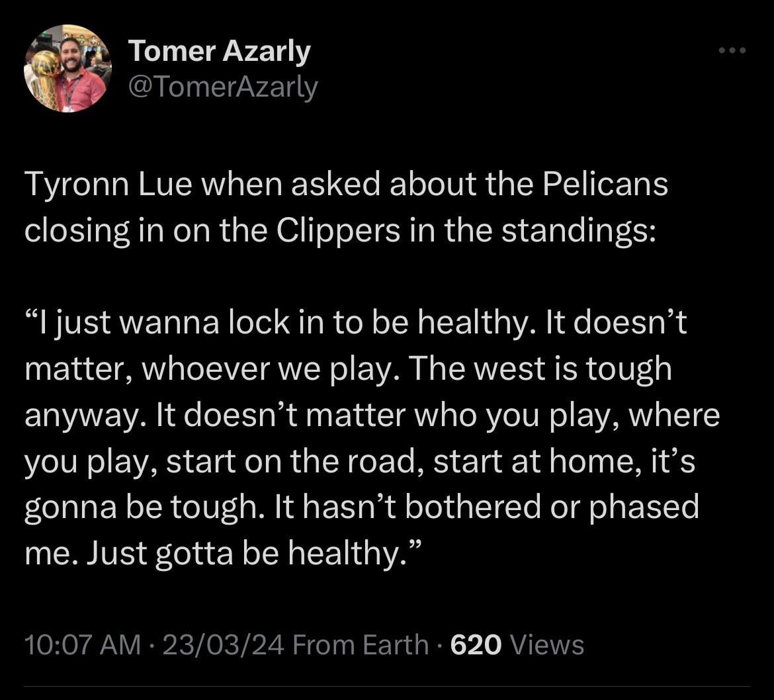This screenshot has width=774, height=700.
Task: Open the Tomer Azarly display name link
Action: pyautogui.click(x=219, y=51)
